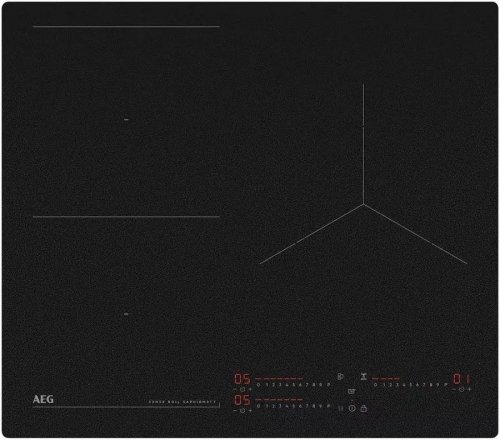Screen dimensions: 500x440
Task: Toggle the child lock padlock icon
Action: point(364,408)
